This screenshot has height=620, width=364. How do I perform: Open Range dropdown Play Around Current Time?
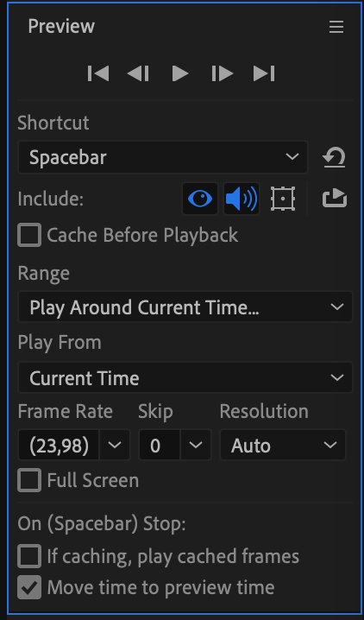tap(185, 307)
